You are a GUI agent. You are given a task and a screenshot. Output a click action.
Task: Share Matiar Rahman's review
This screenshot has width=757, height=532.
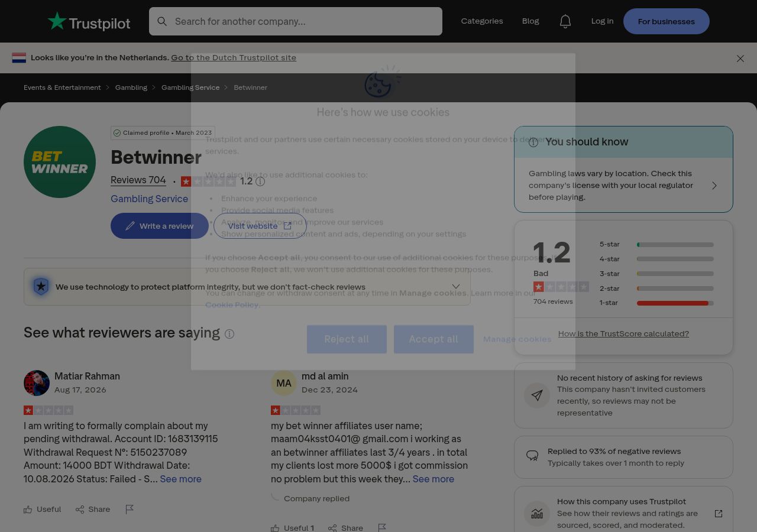[93, 509]
